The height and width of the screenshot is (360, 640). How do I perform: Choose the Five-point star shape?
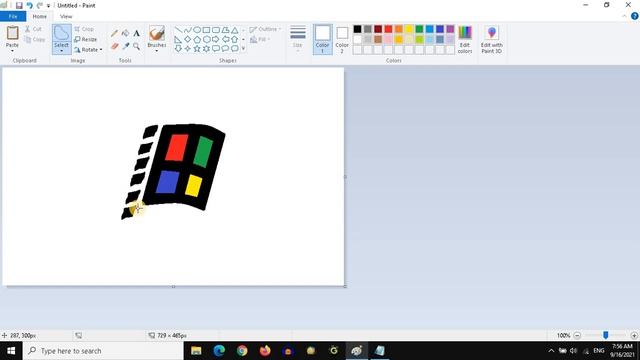197,49
